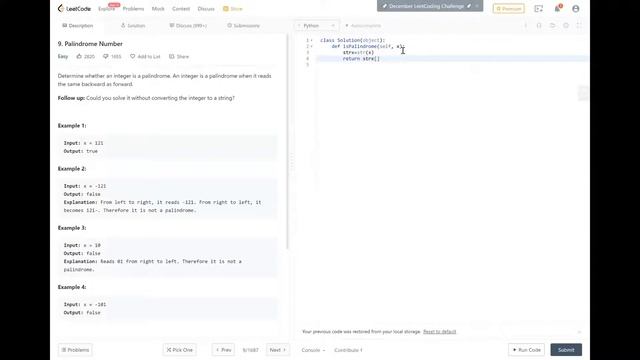Open the playground icon in header
The image size is (640, 360).
(538, 9)
